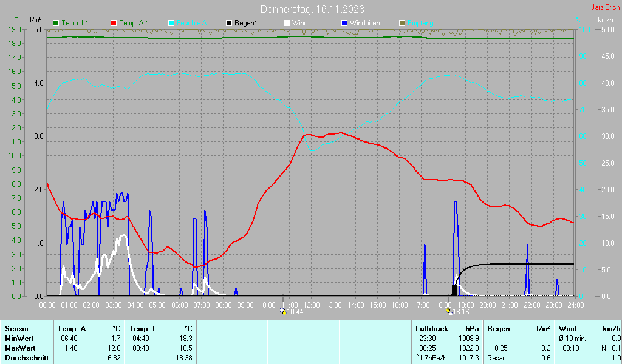This screenshot has width=622, height=364.
Task: Click the maximum pressure value '1022.0'
Action: coord(469,348)
